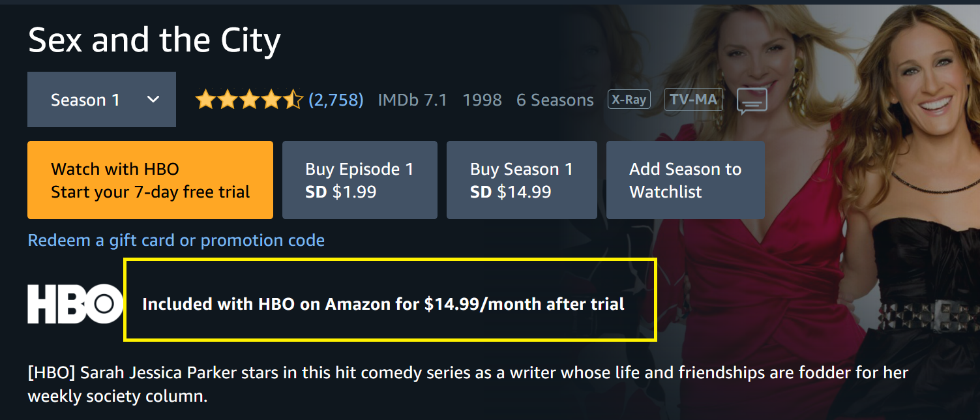Image resolution: width=980 pixels, height=420 pixels.
Task: Buy Episode 1 in SD for $1.99
Action: point(359,180)
